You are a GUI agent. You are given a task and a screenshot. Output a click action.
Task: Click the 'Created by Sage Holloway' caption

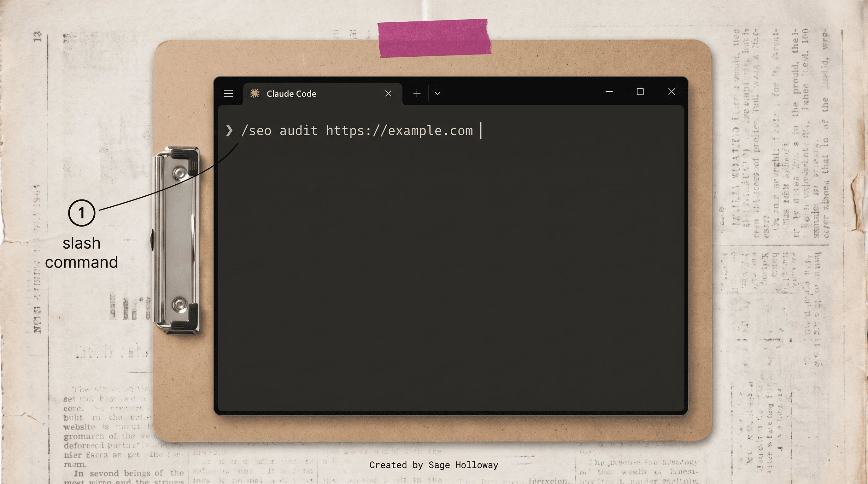click(434, 465)
